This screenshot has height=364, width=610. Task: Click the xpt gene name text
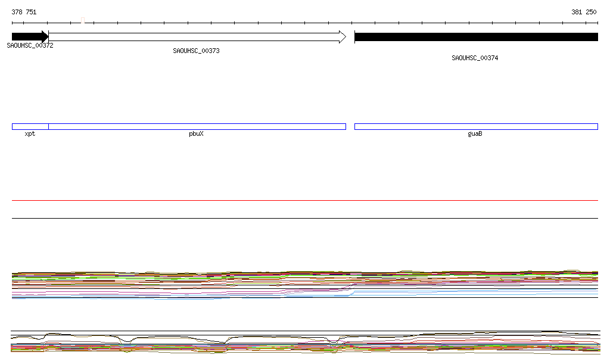(30, 134)
